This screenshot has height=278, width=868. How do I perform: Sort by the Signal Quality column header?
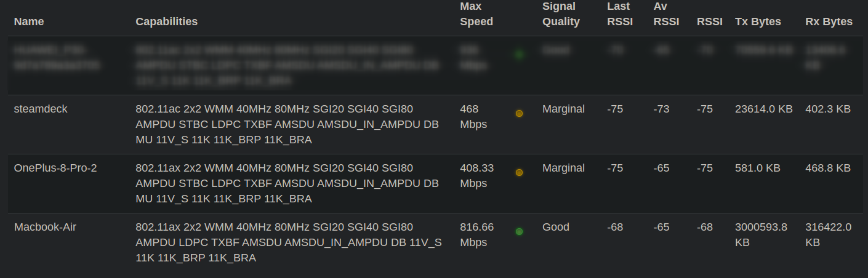point(561,14)
